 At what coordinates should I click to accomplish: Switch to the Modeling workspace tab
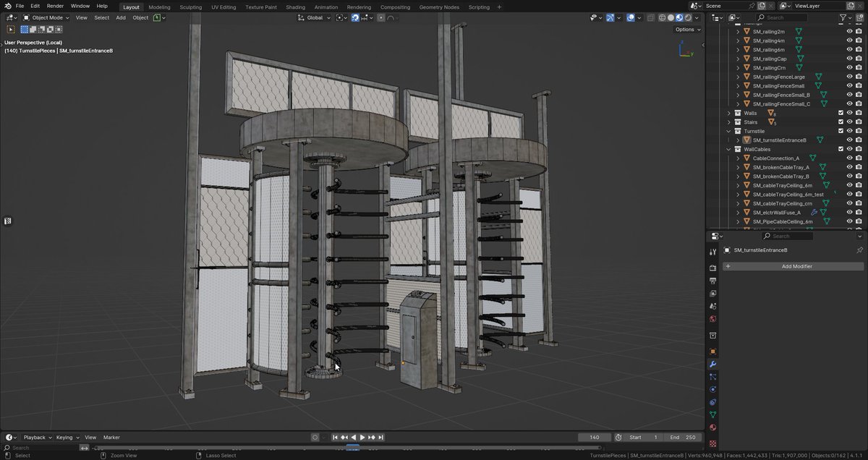pyautogui.click(x=159, y=7)
